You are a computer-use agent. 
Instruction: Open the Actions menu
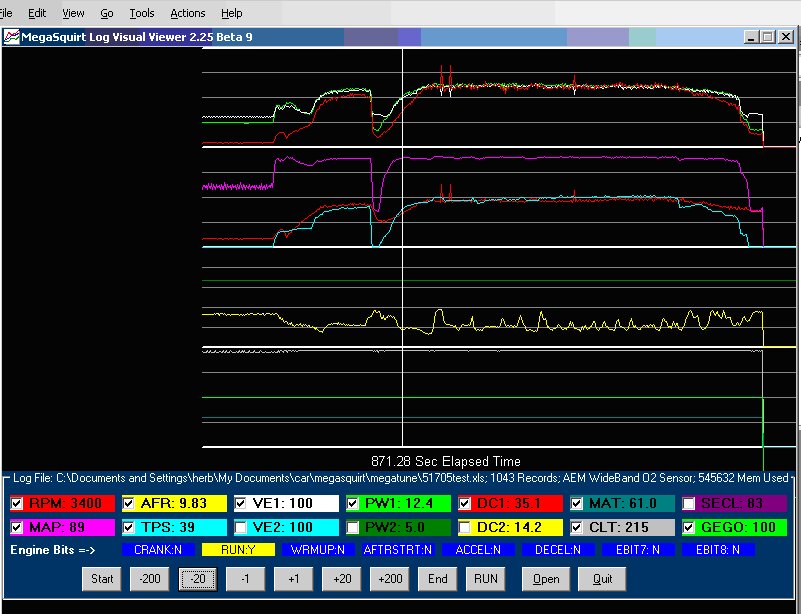click(x=187, y=13)
